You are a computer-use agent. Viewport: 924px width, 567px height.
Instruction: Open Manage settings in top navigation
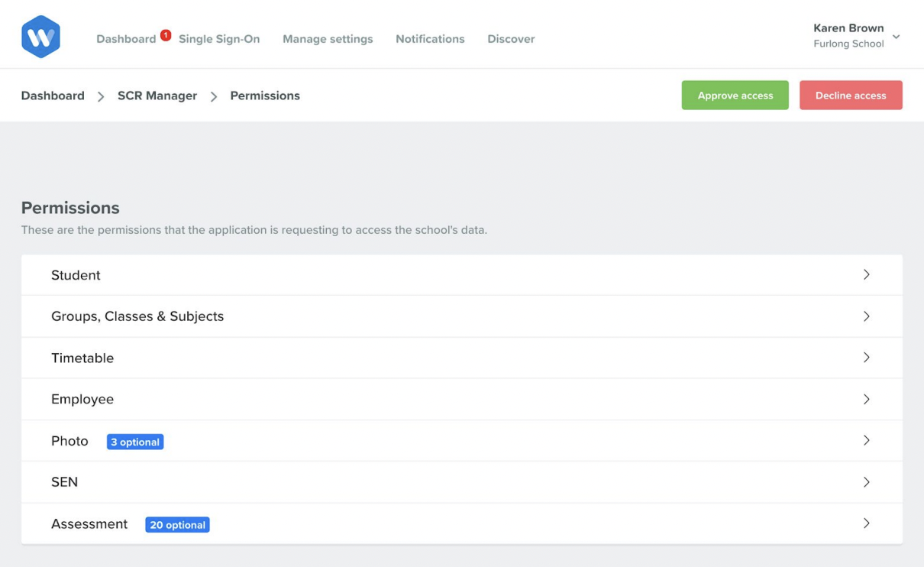328,39
